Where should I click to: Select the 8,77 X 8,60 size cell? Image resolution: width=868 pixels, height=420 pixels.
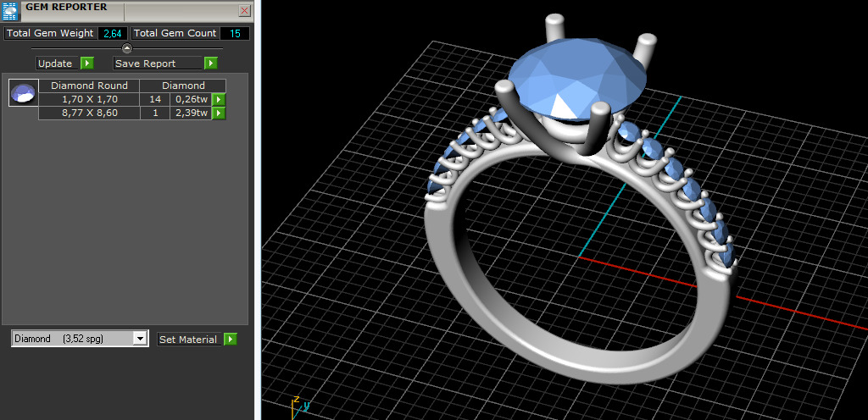89,113
